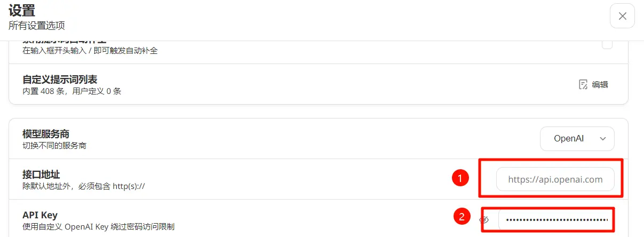Select the 自定义提示词列表 row title
This screenshot has width=644, height=237.
[60, 80]
